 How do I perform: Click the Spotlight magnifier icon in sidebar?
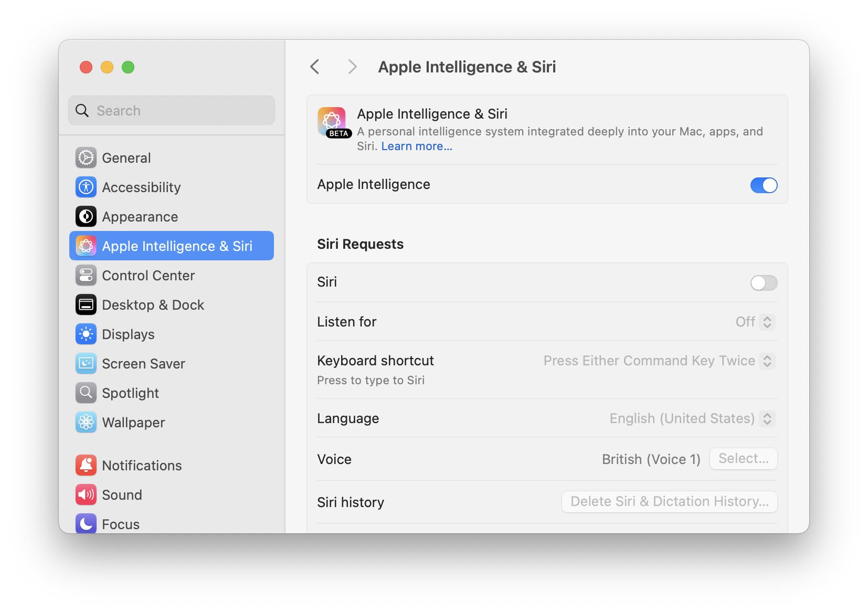[x=86, y=393]
